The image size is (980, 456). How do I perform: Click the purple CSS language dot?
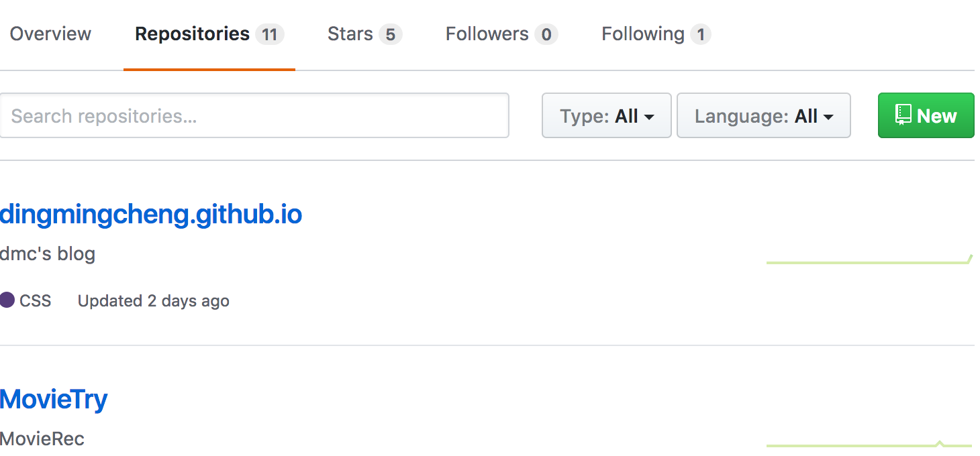click(x=7, y=300)
